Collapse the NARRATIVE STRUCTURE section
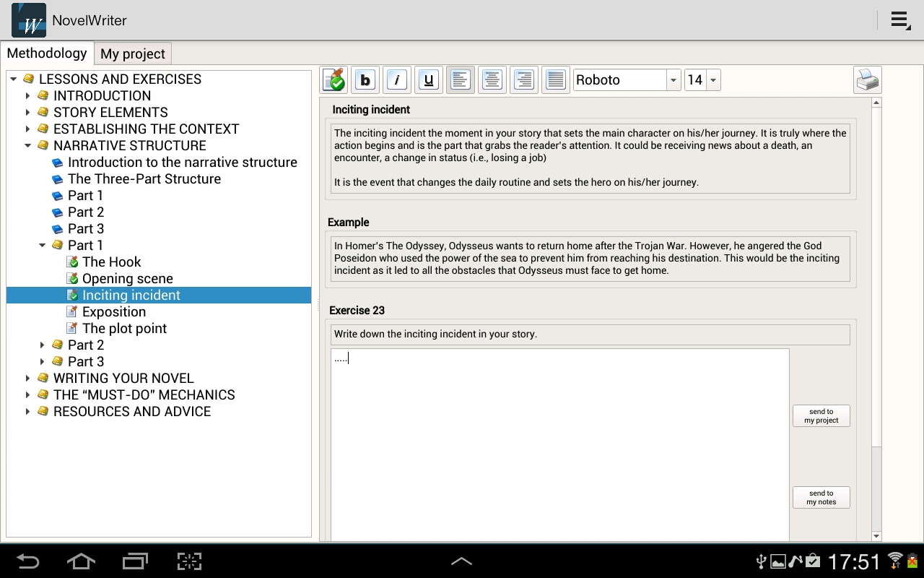The width and height of the screenshot is (924, 578). coord(27,145)
